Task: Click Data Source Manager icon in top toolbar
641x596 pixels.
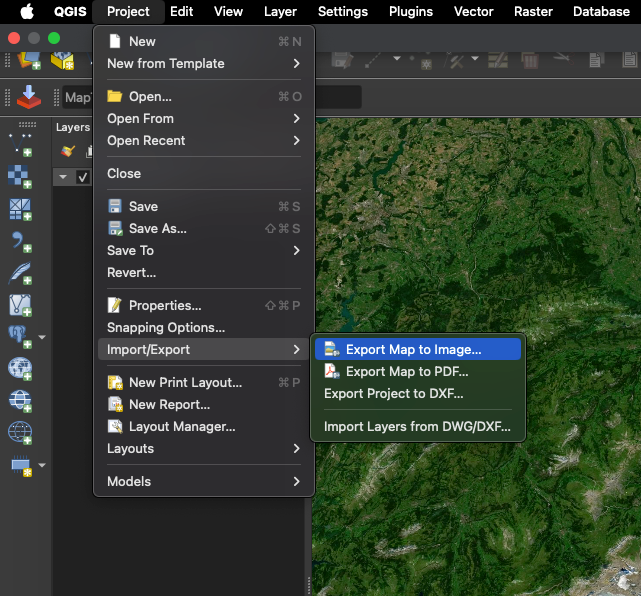Action: (29, 60)
